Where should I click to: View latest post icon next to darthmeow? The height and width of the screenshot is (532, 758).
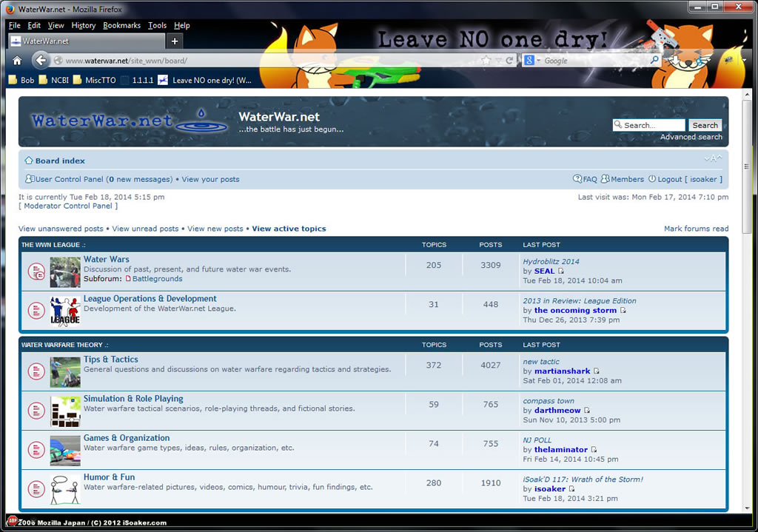(587, 410)
